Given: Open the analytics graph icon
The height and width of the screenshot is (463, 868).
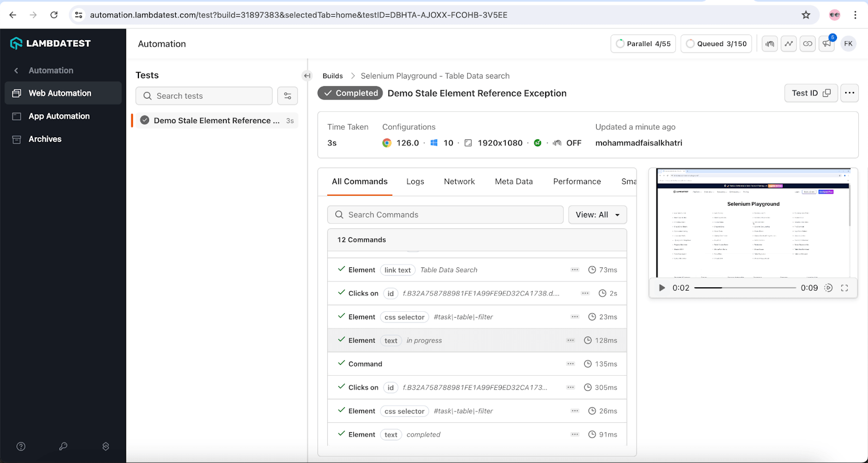Looking at the screenshot, I should click(789, 44).
